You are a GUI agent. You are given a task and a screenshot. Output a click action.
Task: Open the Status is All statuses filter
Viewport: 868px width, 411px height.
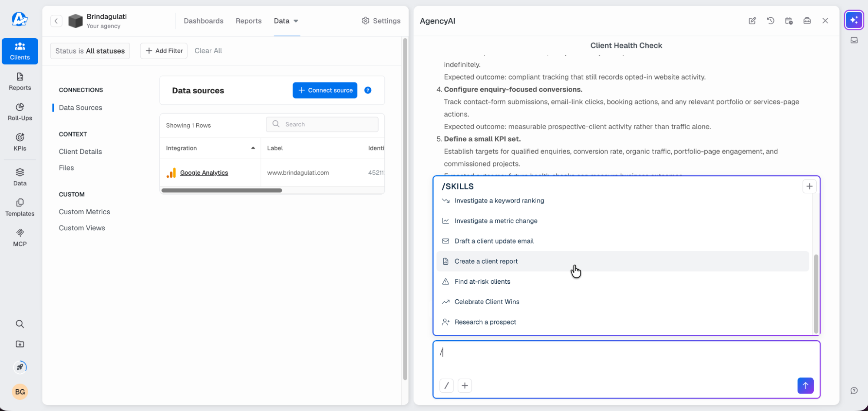click(90, 51)
